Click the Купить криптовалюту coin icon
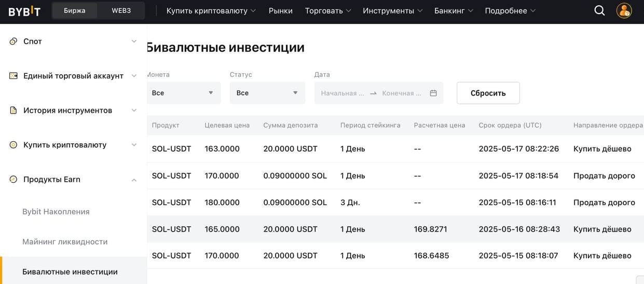 13,145
